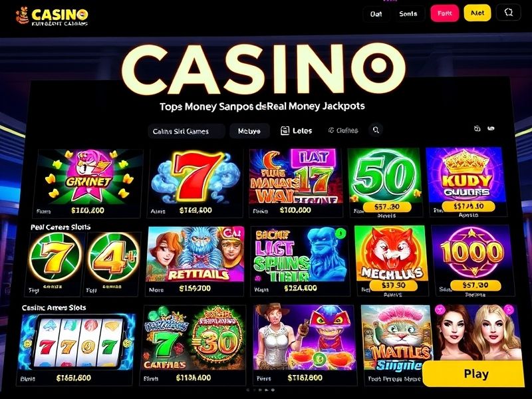
Task: Click the bird-shaped icon beside grid icon
Action: pyautogui.click(x=491, y=128)
